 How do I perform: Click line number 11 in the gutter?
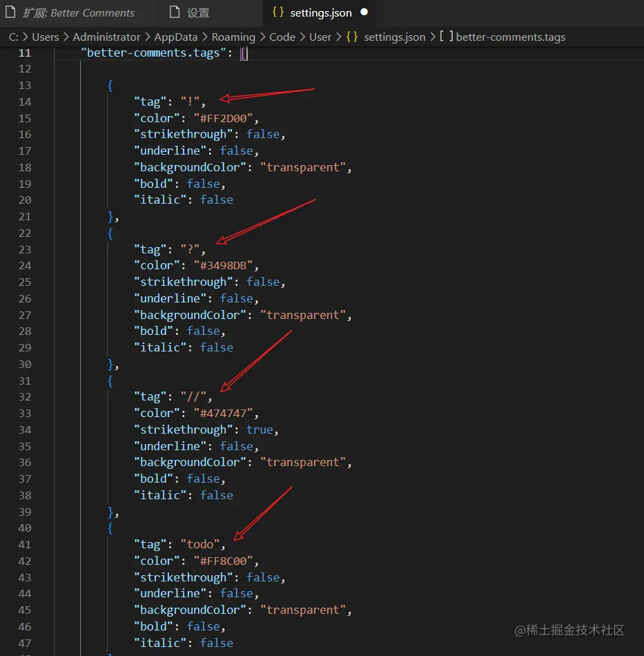(x=25, y=53)
